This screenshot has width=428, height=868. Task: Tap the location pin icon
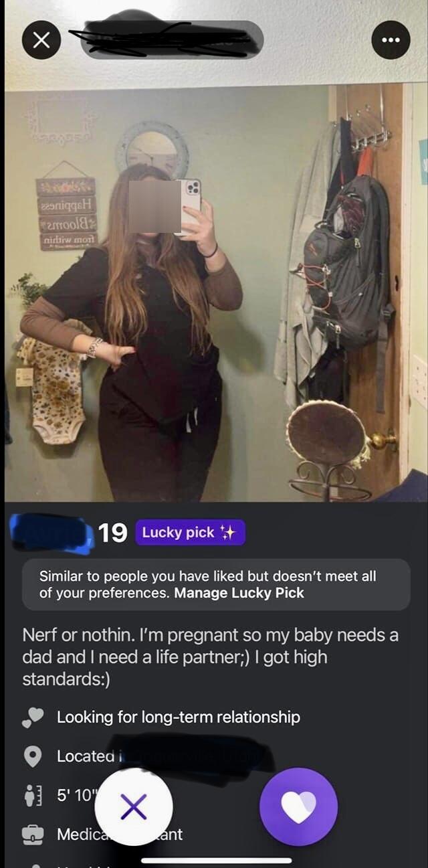point(33,757)
